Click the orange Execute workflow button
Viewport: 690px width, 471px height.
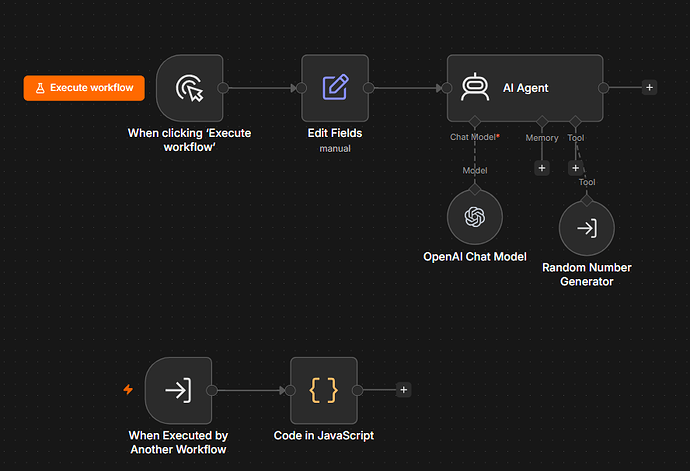84,88
